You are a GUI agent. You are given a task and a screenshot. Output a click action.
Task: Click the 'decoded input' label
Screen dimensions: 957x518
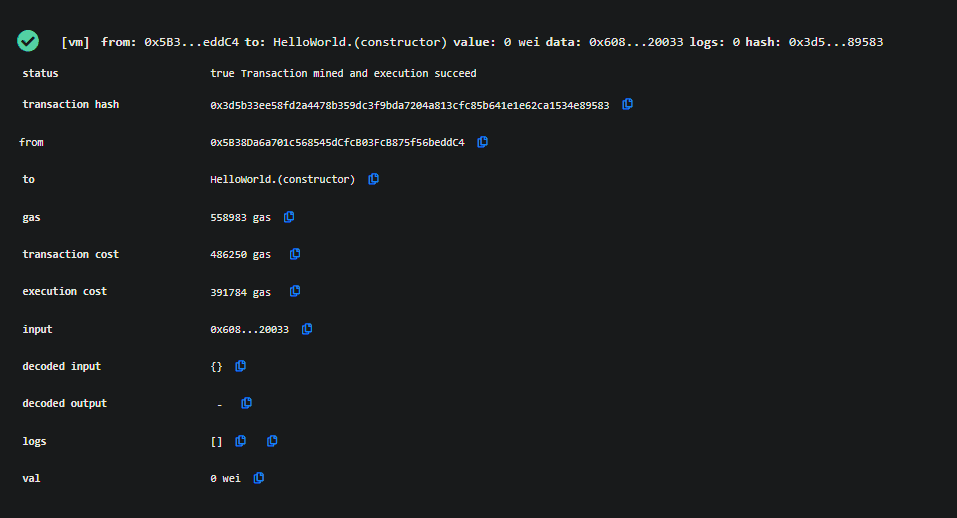click(x=62, y=366)
